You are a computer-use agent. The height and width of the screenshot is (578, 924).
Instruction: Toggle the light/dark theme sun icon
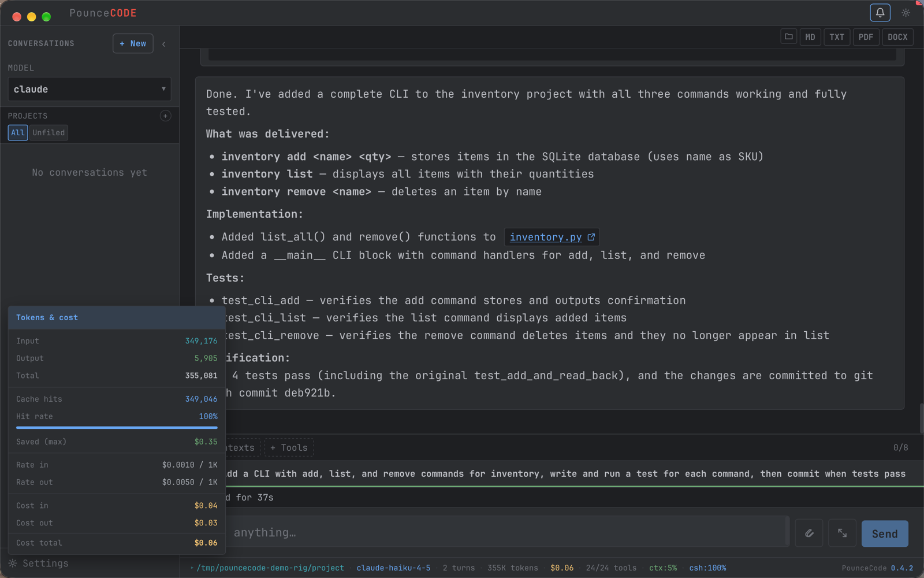click(906, 13)
